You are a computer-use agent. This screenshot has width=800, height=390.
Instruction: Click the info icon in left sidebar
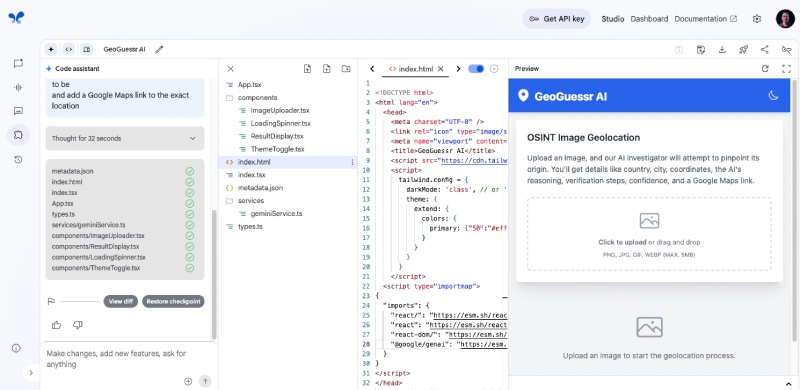pyautogui.click(x=16, y=348)
